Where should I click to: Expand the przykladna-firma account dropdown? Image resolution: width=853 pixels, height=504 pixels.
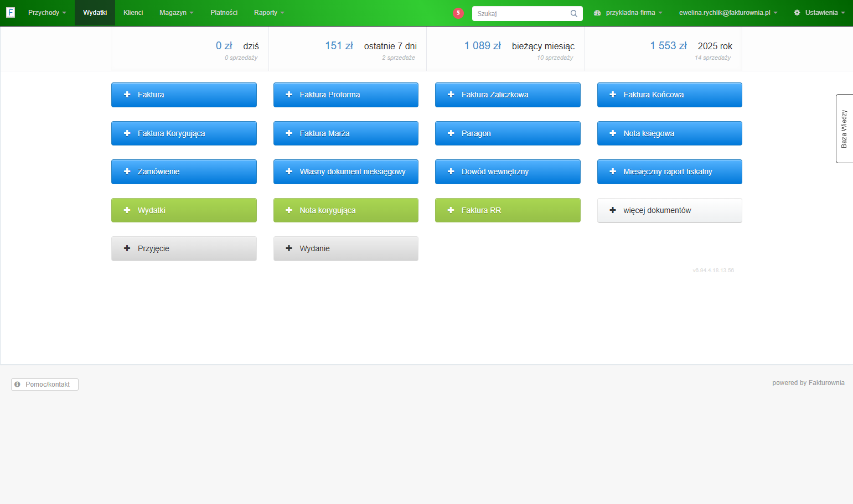point(628,13)
